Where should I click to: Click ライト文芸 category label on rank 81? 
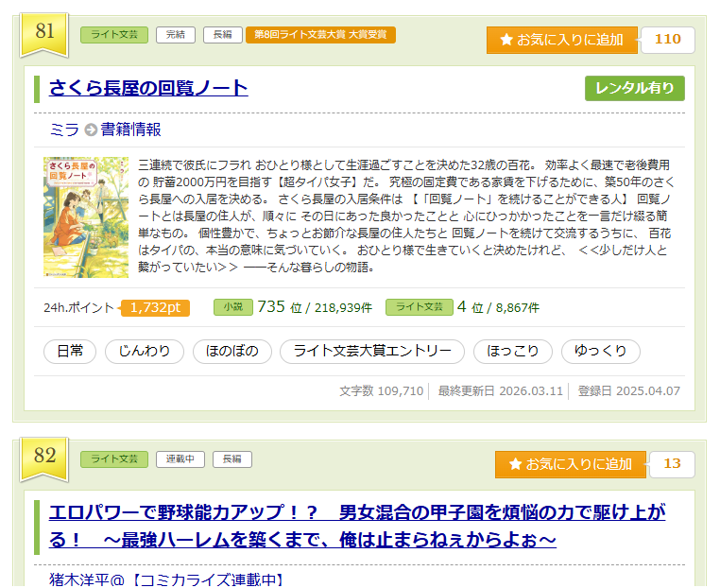tap(113, 35)
